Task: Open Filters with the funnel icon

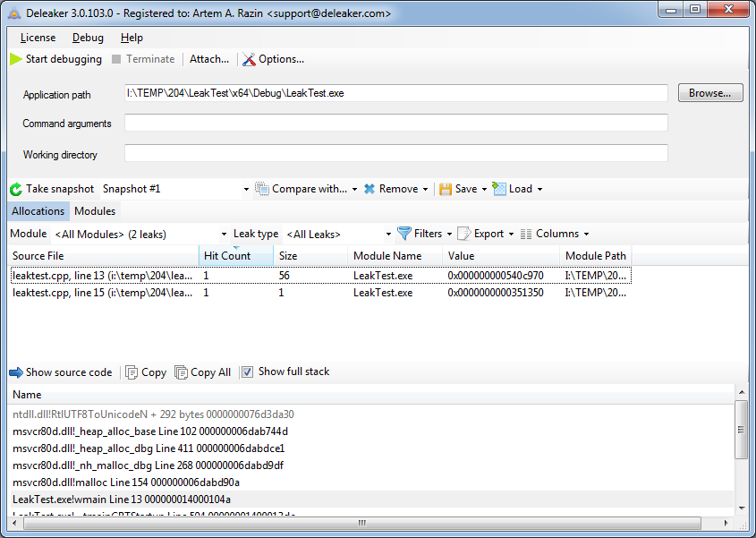Action: (x=403, y=233)
